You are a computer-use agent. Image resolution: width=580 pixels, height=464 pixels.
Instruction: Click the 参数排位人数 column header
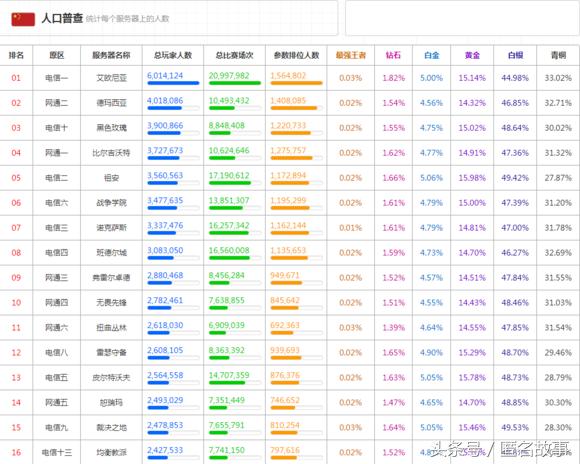296,56
